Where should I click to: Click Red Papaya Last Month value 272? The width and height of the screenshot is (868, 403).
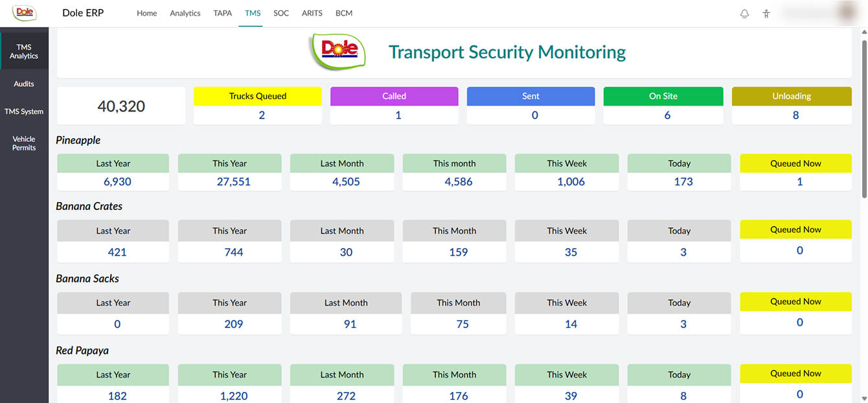(346, 396)
